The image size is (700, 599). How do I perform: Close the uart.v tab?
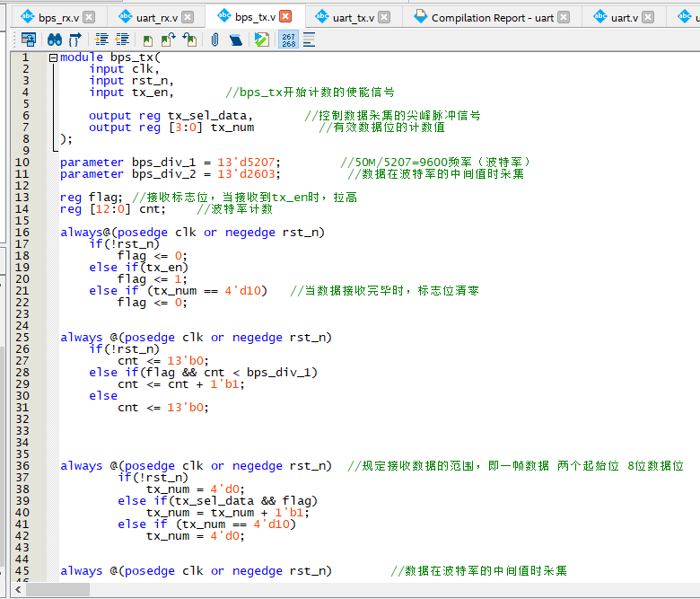[x=648, y=17]
